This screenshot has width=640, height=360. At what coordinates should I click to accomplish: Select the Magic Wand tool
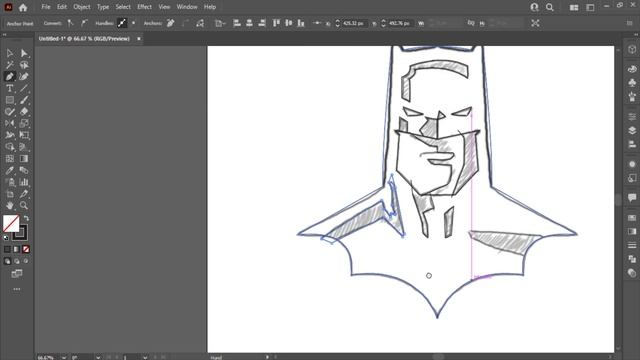pyautogui.click(x=10, y=65)
